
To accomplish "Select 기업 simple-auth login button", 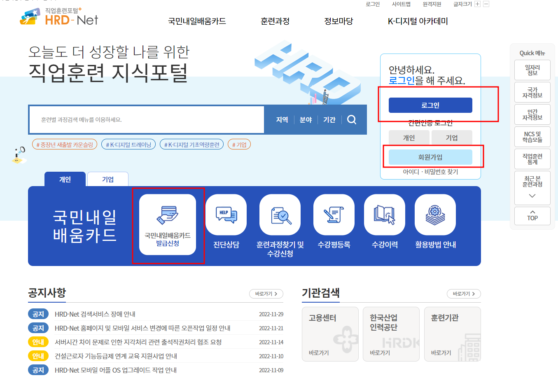I will pos(452,138).
